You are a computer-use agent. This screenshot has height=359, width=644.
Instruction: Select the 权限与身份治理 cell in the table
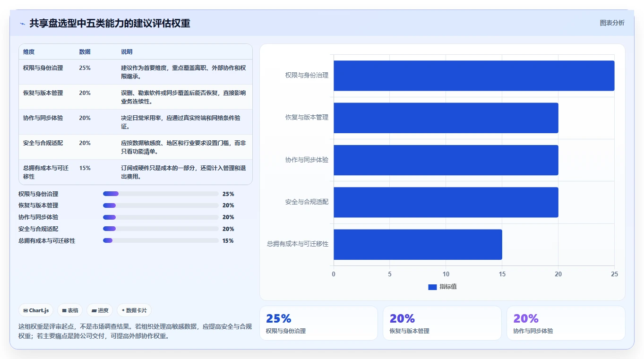[x=43, y=68]
